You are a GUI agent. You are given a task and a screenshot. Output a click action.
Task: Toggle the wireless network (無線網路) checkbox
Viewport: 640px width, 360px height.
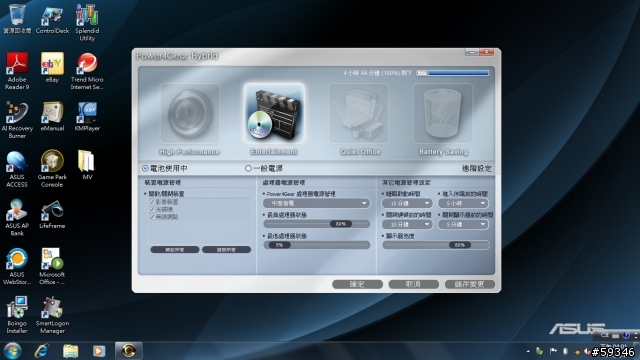(152, 217)
